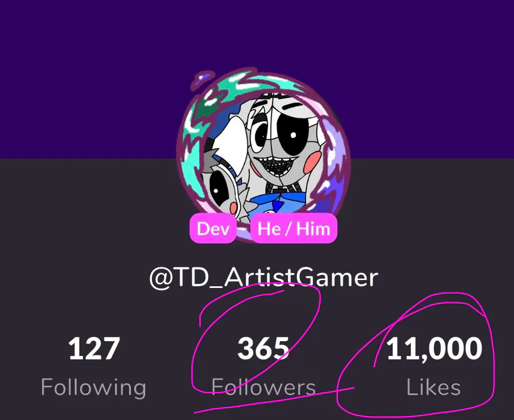Image resolution: width=514 pixels, height=420 pixels.
Task: Click the small bubble on avatar frame
Action: 202,79
